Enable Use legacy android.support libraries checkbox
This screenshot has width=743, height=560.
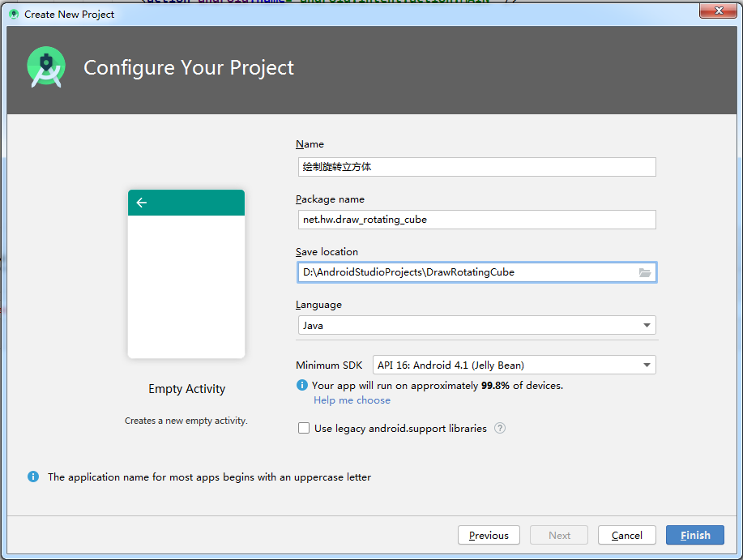(x=304, y=428)
